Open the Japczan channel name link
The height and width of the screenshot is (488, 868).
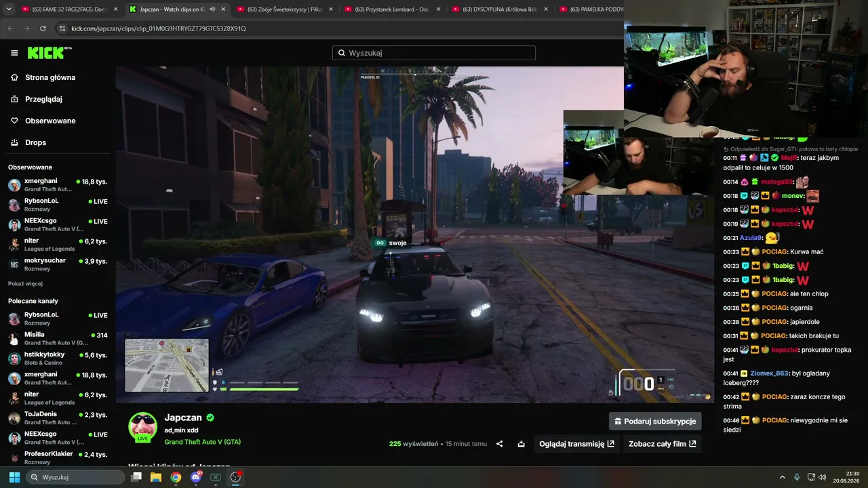(183, 418)
